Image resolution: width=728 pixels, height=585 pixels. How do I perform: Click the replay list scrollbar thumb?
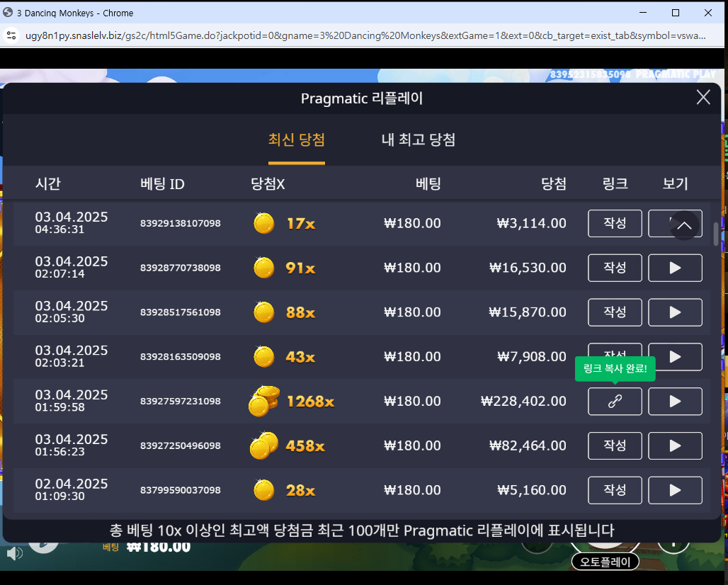pyautogui.click(x=716, y=234)
